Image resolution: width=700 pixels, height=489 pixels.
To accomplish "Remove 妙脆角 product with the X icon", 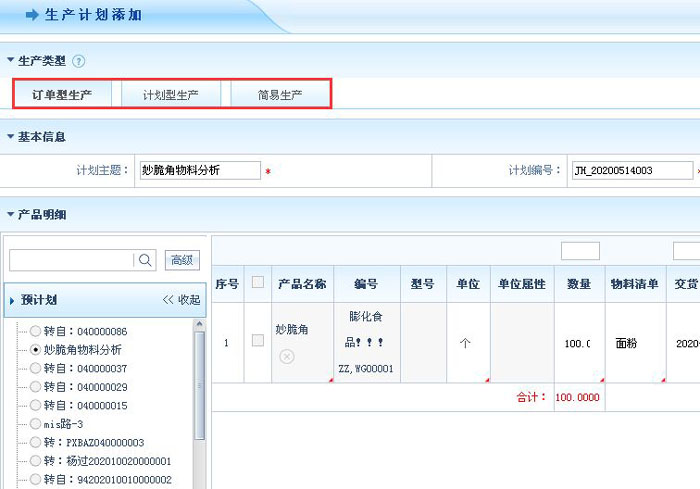I will [x=286, y=356].
